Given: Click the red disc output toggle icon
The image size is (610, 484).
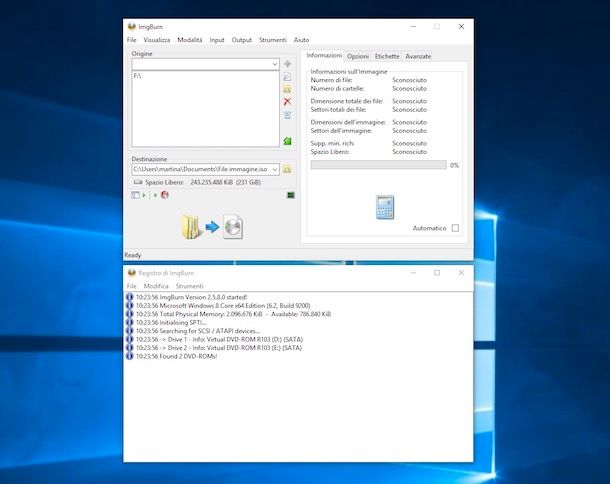Looking at the screenshot, I should tap(165, 195).
